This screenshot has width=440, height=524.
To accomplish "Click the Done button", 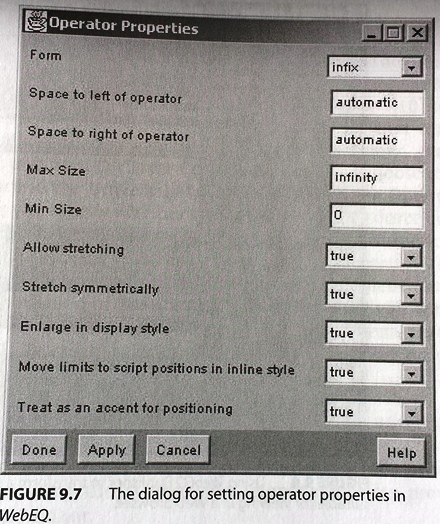I will click(x=39, y=449).
